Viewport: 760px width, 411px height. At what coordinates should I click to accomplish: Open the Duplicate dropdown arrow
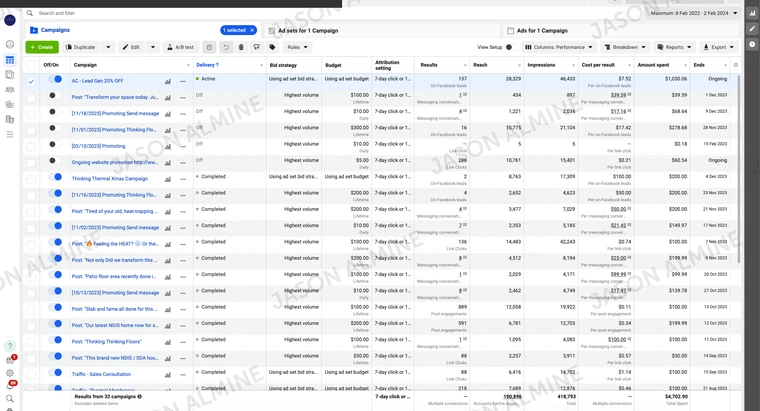[x=108, y=47]
